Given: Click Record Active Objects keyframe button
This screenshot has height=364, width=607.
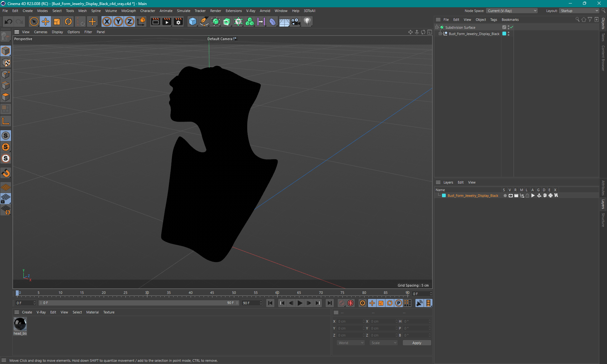Looking at the screenshot, I should pyautogui.click(x=342, y=303).
